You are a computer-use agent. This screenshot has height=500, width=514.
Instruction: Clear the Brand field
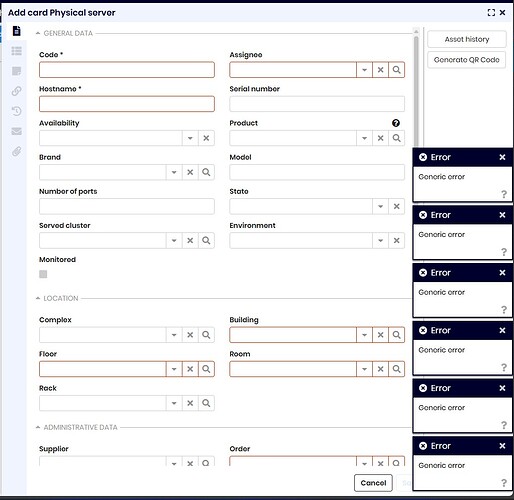click(x=190, y=172)
